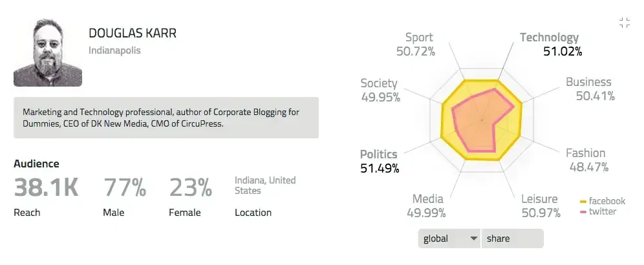The width and height of the screenshot is (644, 265).
Task: Click the Fashion 48.47% label
Action: pyautogui.click(x=587, y=160)
